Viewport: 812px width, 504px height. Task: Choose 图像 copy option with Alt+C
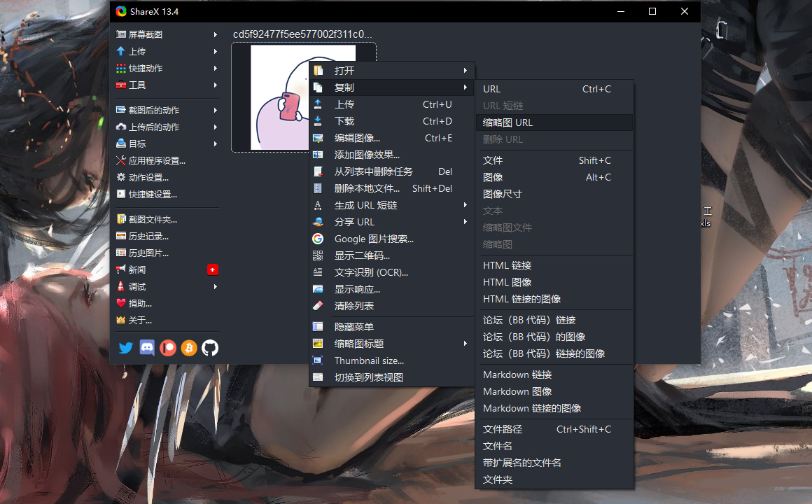pos(554,177)
